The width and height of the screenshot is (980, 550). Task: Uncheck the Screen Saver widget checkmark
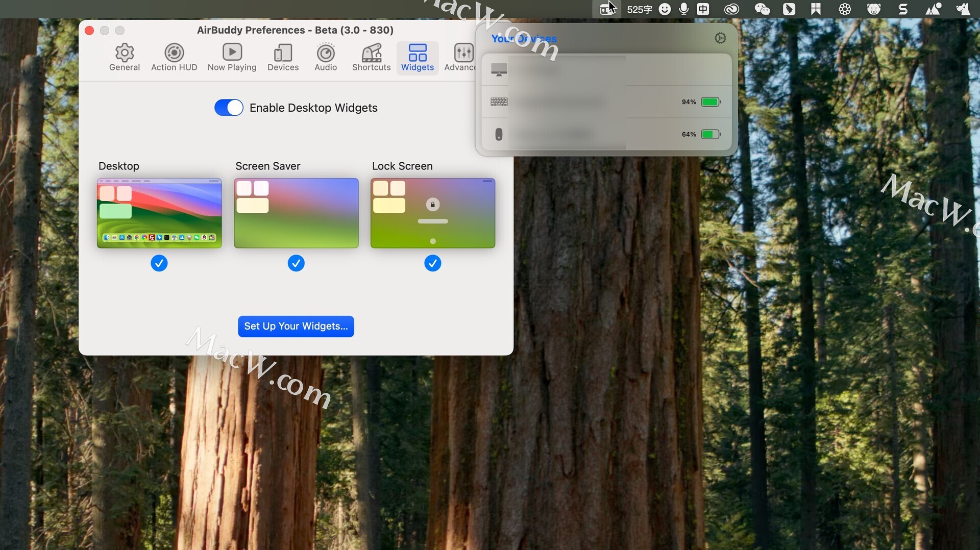296,263
